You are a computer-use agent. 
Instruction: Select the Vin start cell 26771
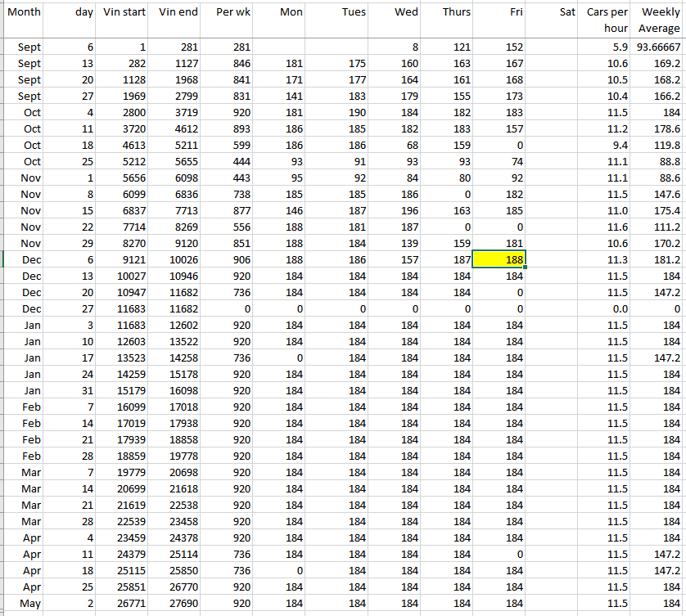pos(124,603)
